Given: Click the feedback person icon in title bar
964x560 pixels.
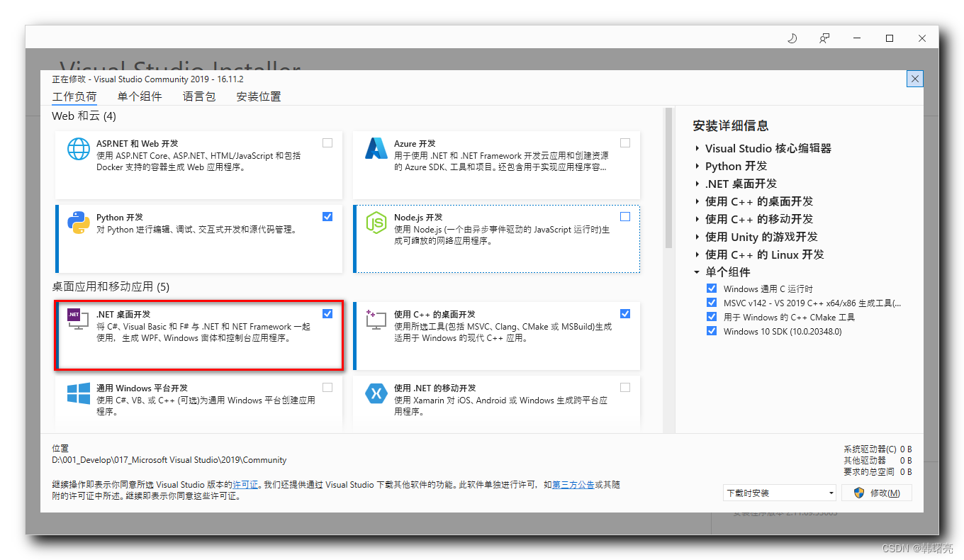Looking at the screenshot, I should coord(824,38).
